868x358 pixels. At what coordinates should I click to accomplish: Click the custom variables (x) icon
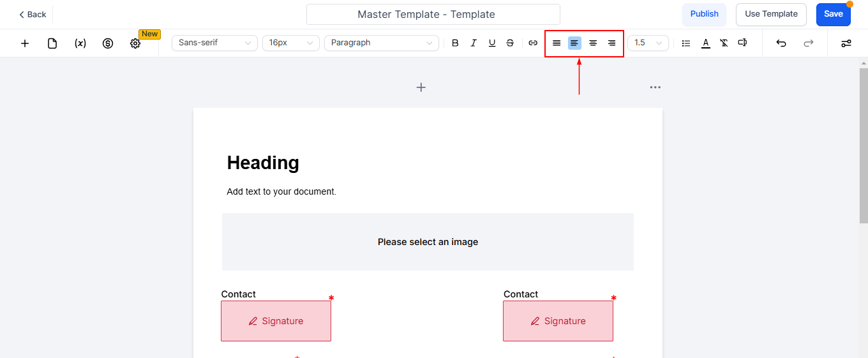pyautogui.click(x=80, y=43)
